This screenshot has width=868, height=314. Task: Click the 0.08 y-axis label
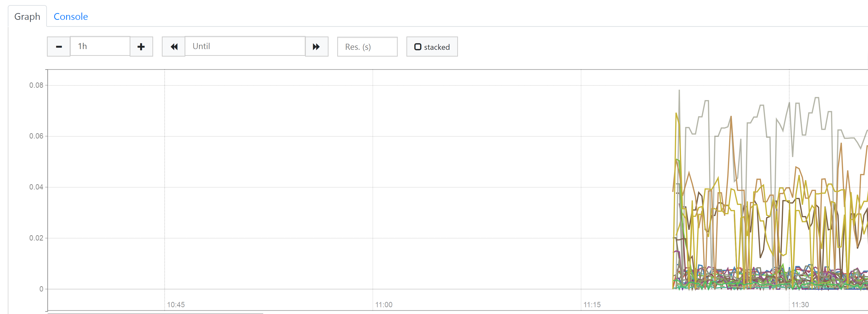coord(36,85)
